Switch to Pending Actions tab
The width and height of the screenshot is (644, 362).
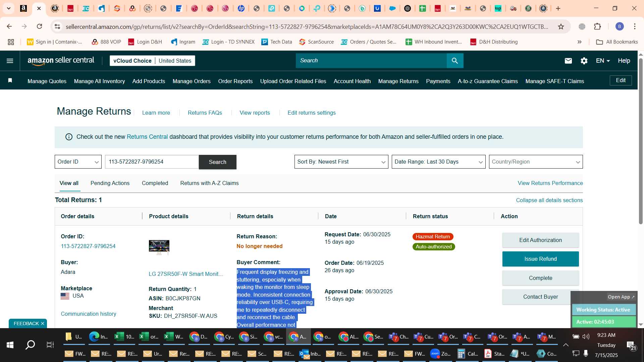coord(110,183)
